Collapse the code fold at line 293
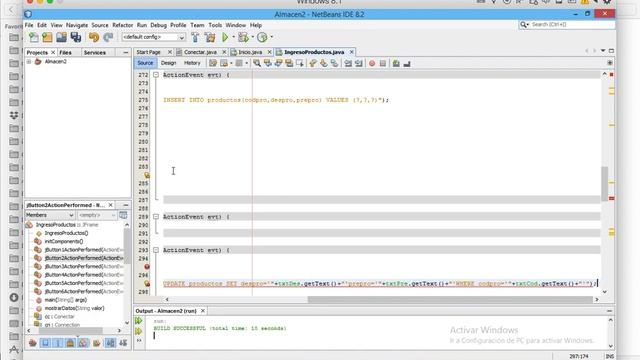The image size is (640, 360). pos(156,250)
